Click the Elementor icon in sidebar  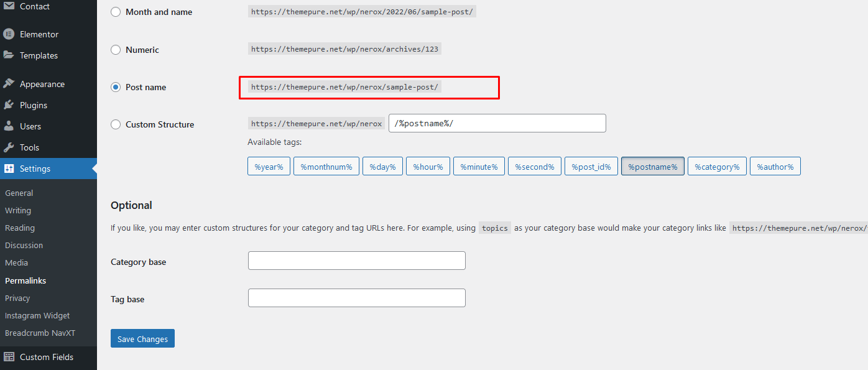click(9, 34)
